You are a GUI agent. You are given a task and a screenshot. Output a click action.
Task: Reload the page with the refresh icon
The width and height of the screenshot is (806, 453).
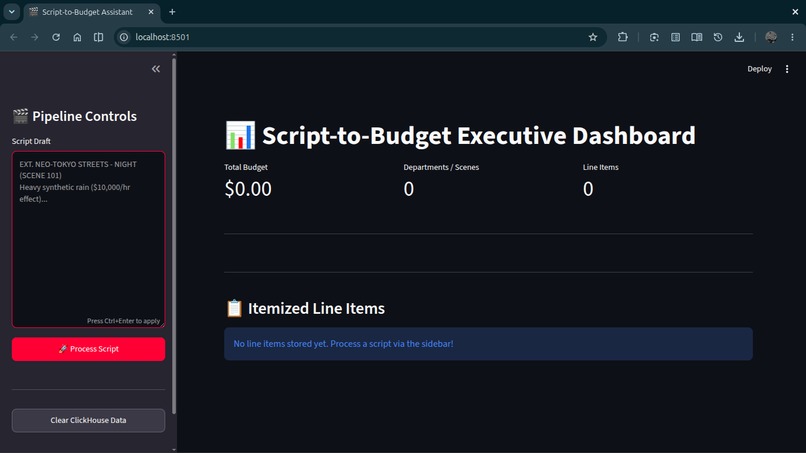(56, 37)
